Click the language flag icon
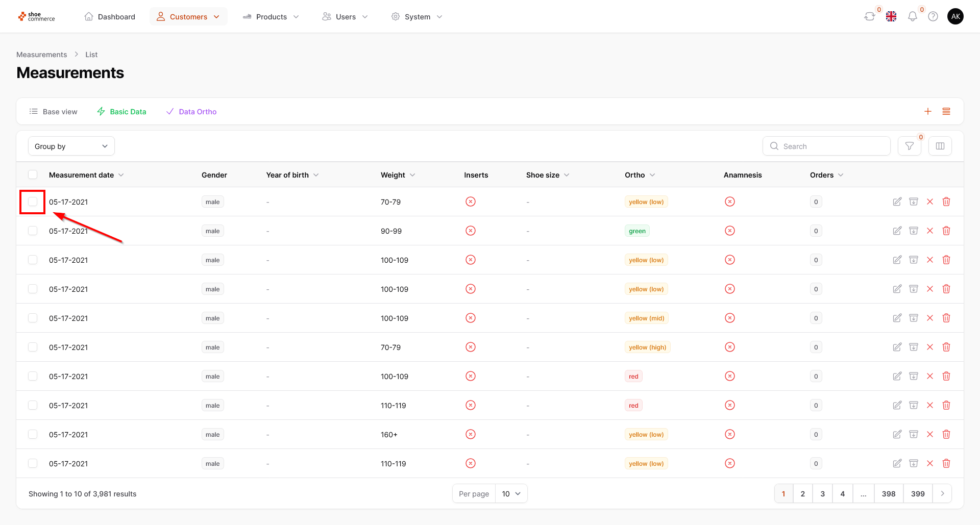 point(891,17)
